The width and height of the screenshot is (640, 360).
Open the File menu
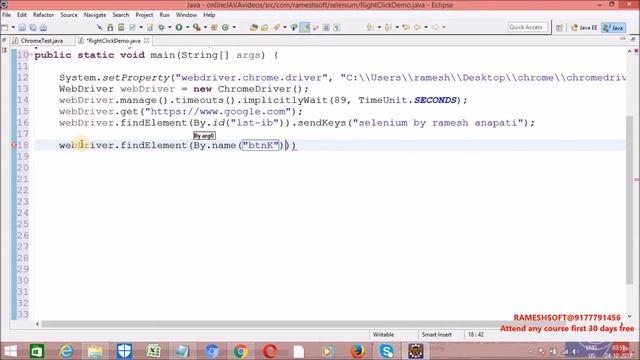pos(7,15)
